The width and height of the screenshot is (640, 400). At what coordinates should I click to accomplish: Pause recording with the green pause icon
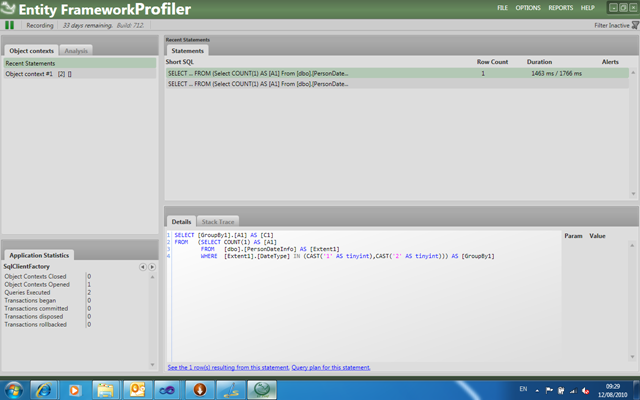tap(10, 25)
